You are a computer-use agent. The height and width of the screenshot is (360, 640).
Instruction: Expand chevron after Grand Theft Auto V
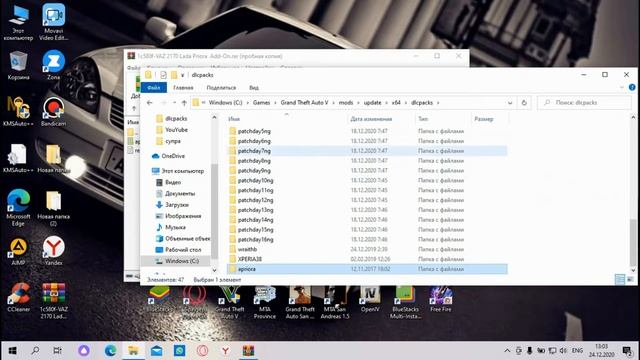click(333, 103)
